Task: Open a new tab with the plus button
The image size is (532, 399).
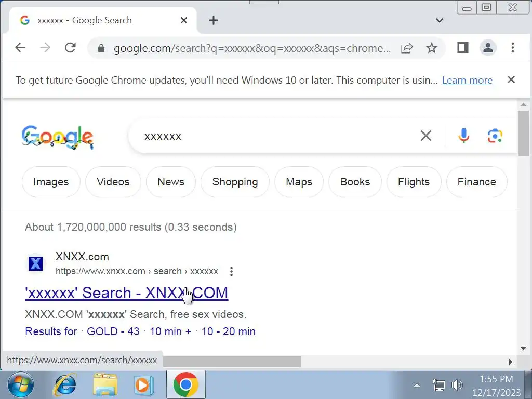Action: tap(214, 20)
